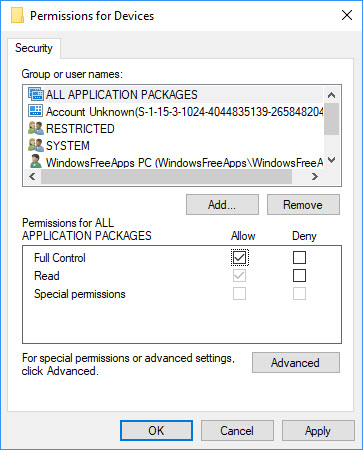
Task: Click the horizontal scroll left arrow
Action: pos(32,176)
